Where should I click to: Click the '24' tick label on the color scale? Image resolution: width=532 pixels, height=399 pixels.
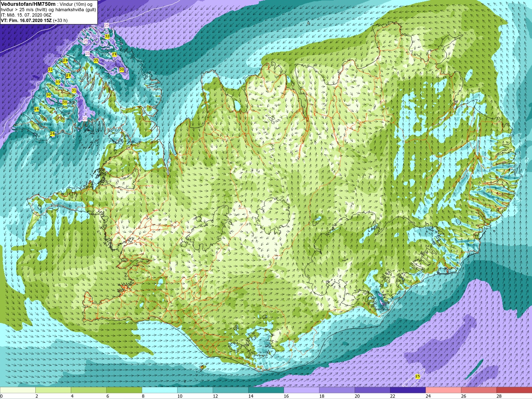(429, 396)
